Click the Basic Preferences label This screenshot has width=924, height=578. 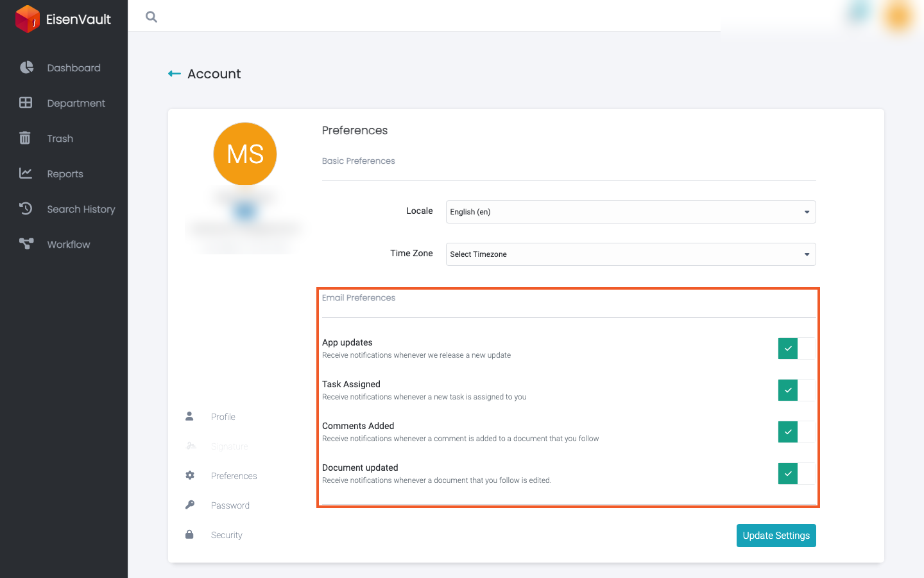[x=359, y=161]
